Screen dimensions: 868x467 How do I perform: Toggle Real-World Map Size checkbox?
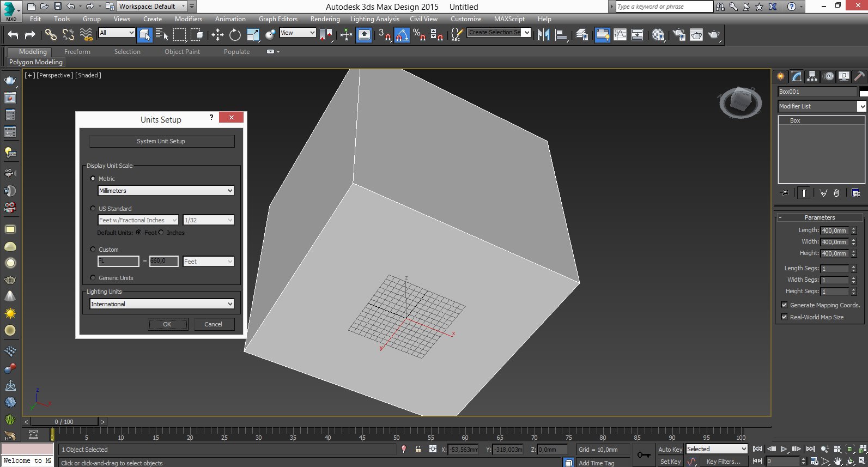coord(784,317)
